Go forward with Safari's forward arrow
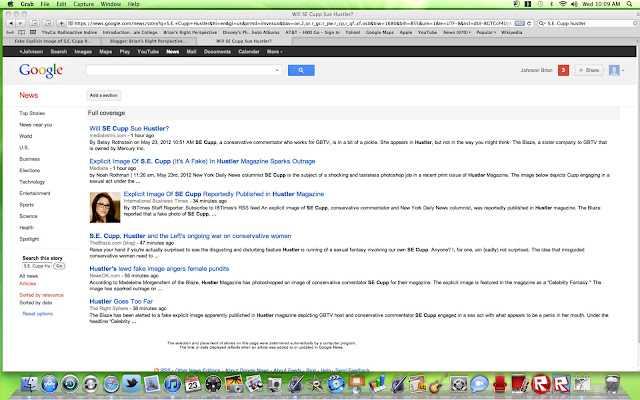 20,23
